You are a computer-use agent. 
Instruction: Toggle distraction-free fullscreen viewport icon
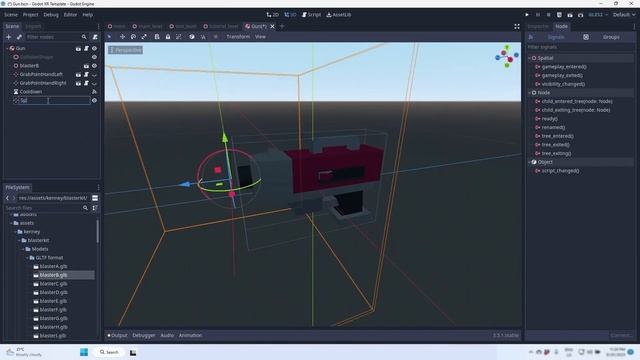tap(517, 26)
